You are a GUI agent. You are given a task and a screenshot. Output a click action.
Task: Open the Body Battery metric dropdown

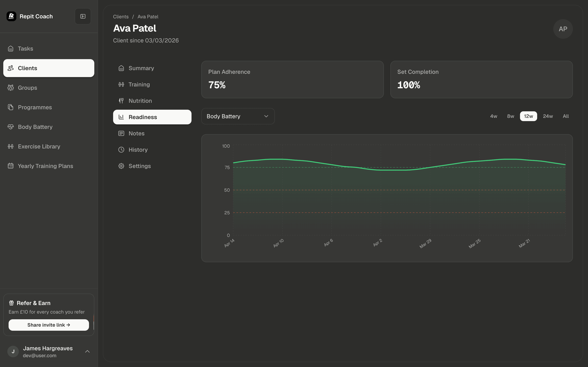[238, 116]
